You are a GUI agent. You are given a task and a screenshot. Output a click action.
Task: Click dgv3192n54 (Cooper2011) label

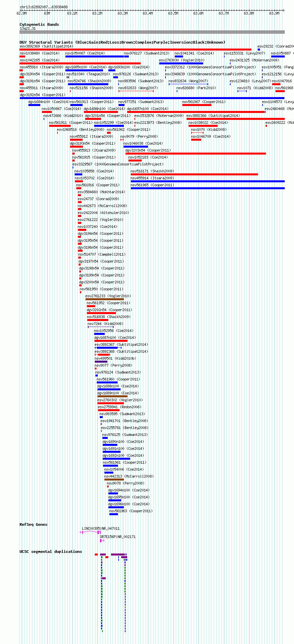pos(43,95)
